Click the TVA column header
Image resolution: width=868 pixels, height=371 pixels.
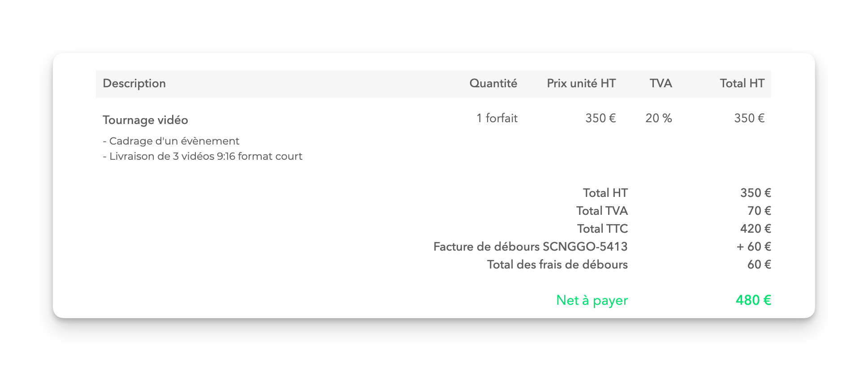[661, 83]
